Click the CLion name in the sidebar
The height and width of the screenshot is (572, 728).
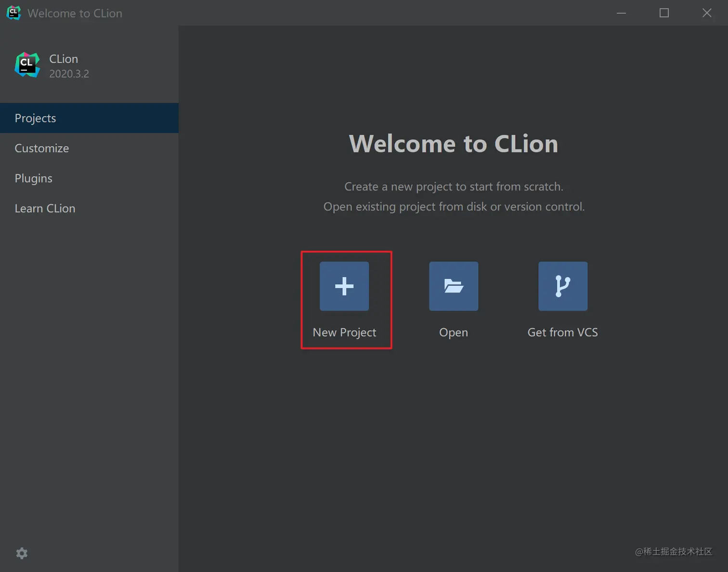64,59
